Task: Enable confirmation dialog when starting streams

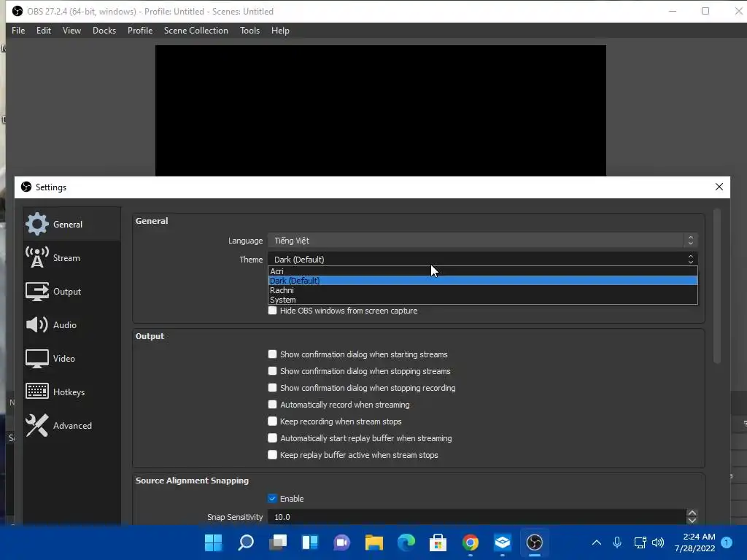Action: click(273, 354)
